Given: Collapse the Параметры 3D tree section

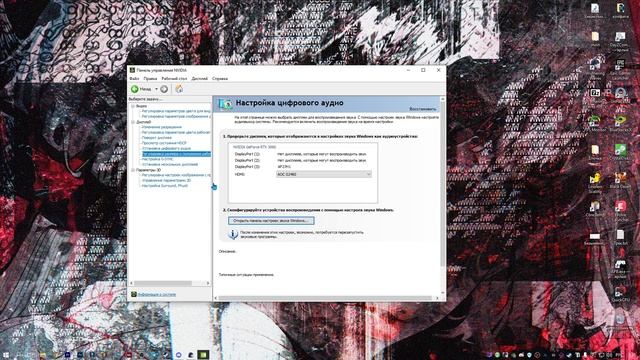Looking at the screenshot, I should (133, 170).
